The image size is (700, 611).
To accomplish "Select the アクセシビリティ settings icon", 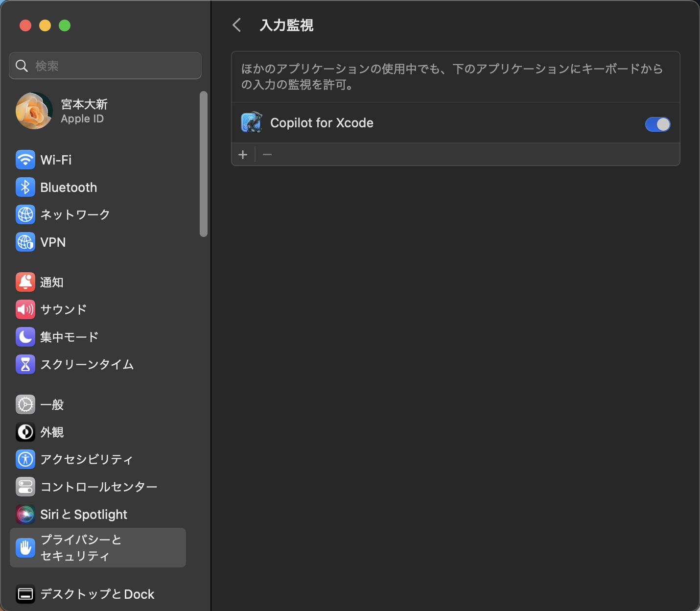I will click(x=25, y=459).
